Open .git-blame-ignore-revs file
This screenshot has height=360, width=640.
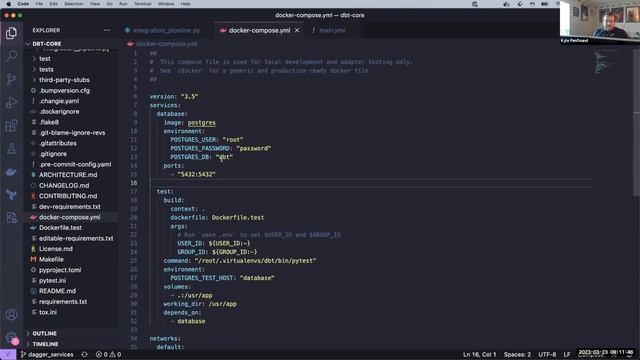71,133
